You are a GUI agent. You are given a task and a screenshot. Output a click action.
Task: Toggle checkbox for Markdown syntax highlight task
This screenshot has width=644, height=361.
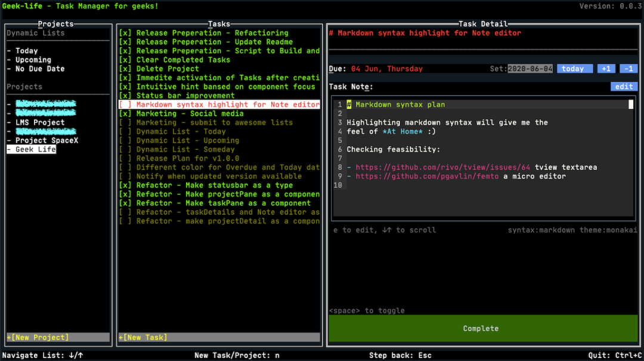coord(125,104)
